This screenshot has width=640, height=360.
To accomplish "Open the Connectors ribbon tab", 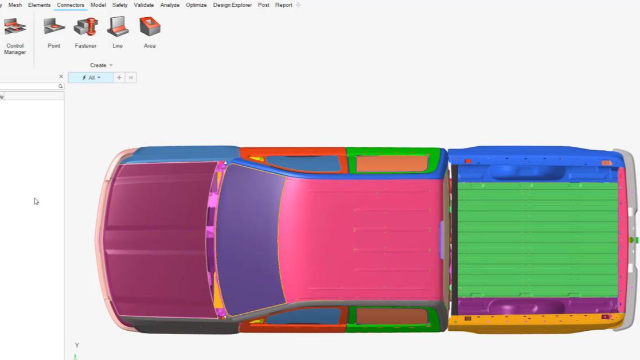I will [x=70, y=5].
